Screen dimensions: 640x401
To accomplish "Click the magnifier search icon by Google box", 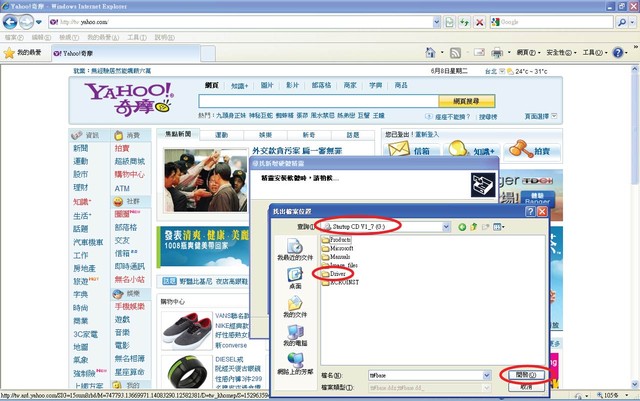I will click(622, 22).
